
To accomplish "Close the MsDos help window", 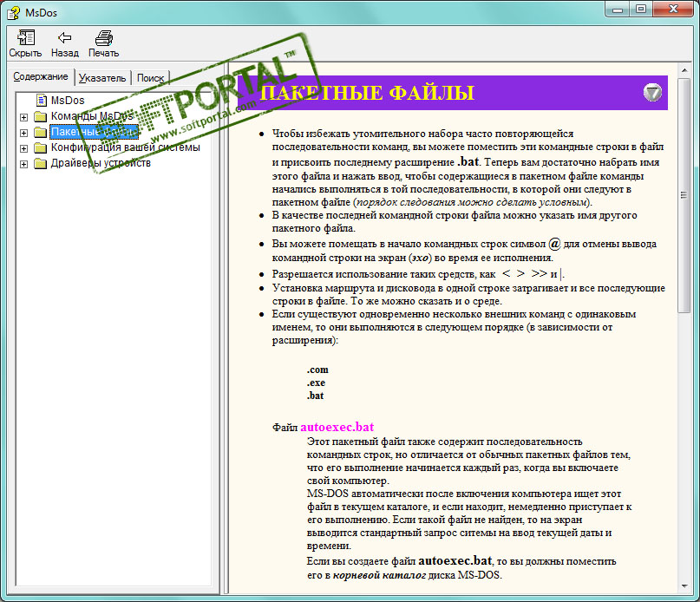I will (x=673, y=9).
